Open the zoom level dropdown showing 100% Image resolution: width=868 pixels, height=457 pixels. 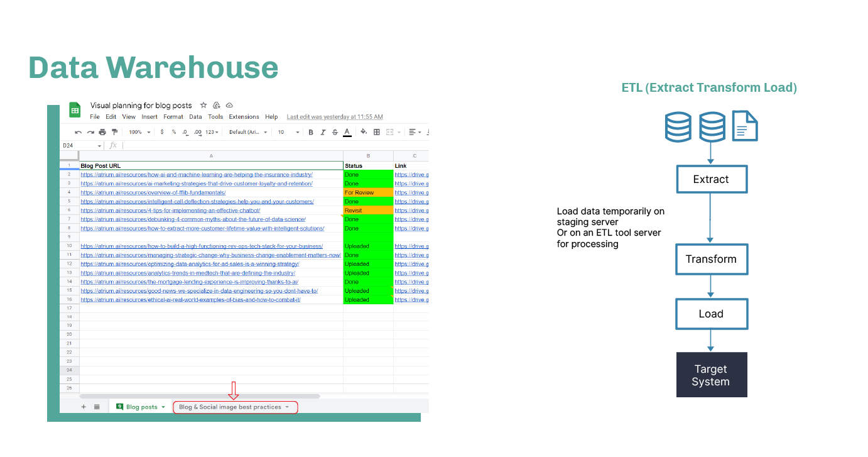click(139, 132)
